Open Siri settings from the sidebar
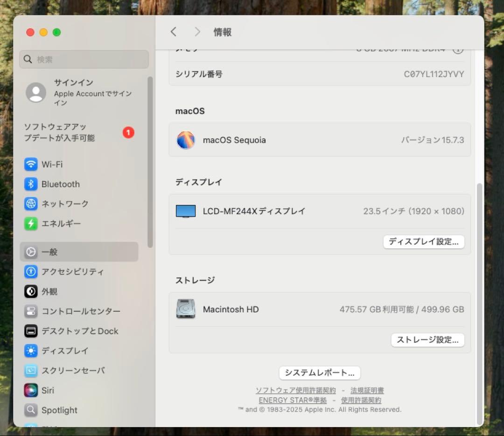This screenshot has height=436, width=504. click(47, 390)
